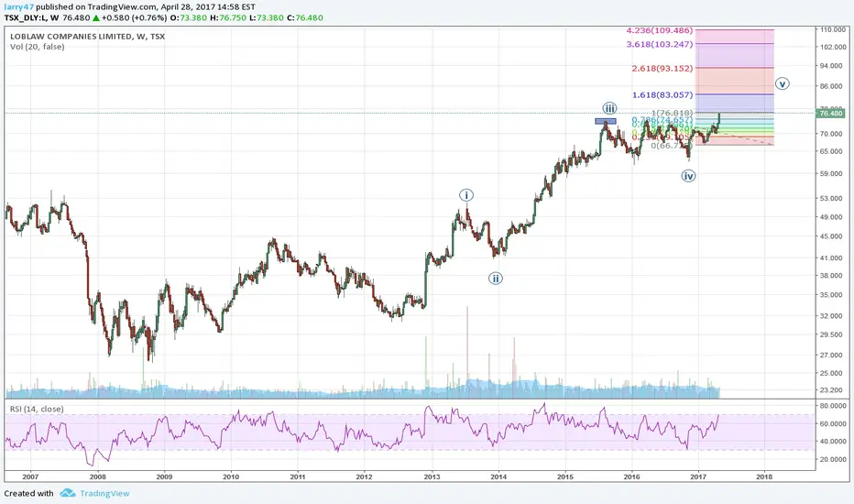This screenshot has height=504, width=854.
Task: Click the 2017 label on time axis
Action: coord(698,477)
